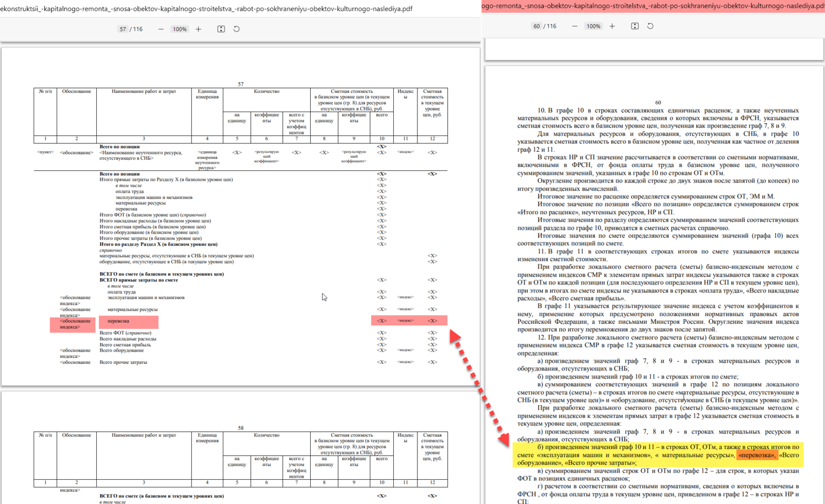Select page number field showing 60
Screen dimensions: 825x504
pyautogui.click(x=536, y=26)
